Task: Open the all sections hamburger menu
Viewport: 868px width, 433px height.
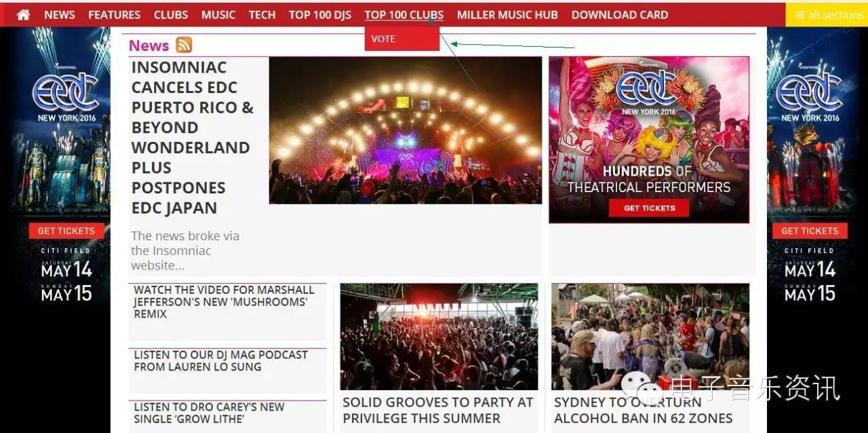Action: pyautogui.click(x=827, y=14)
